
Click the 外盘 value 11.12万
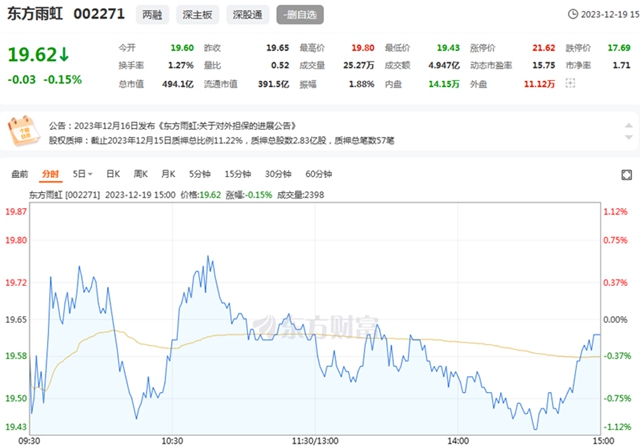click(x=540, y=84)
